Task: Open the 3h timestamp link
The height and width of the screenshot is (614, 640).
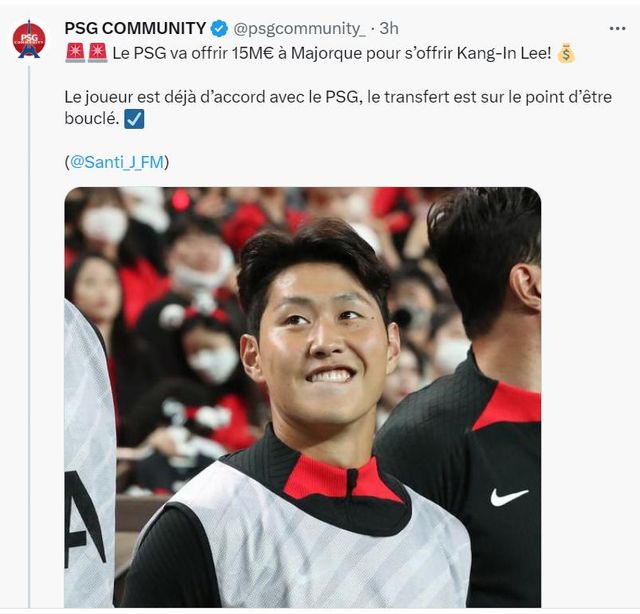Action: coord(389,29)
